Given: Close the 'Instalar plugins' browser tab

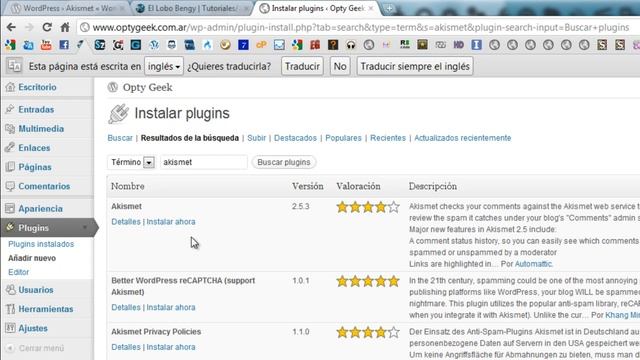Looking at the screenshot, I should click(371, 8).
